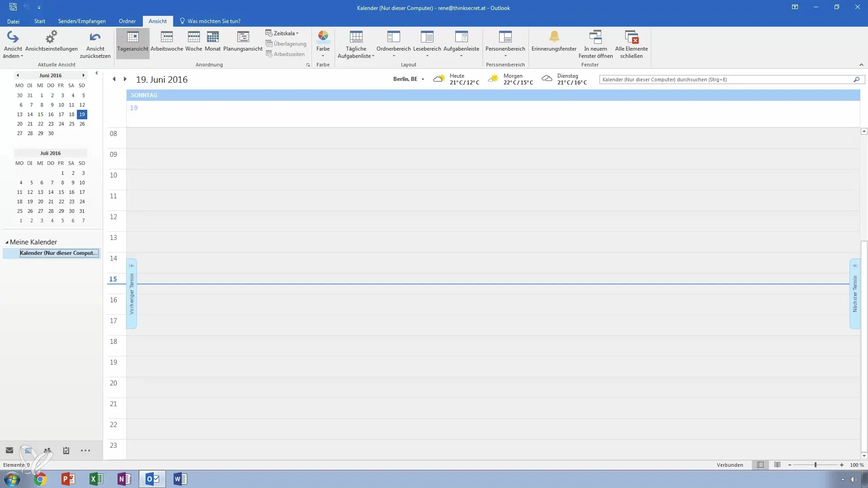
Task: Click Dienstag weather forecast
Action: tap(564, 80)
